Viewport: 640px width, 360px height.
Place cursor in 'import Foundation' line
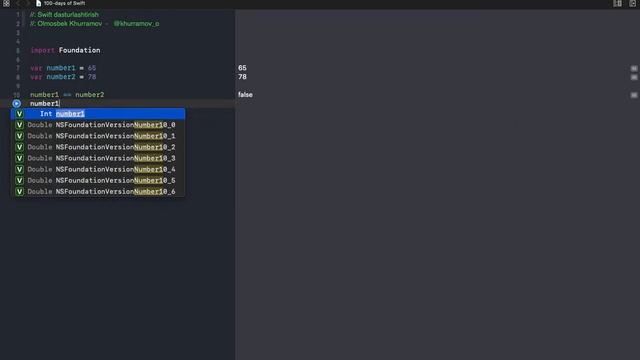65,50
